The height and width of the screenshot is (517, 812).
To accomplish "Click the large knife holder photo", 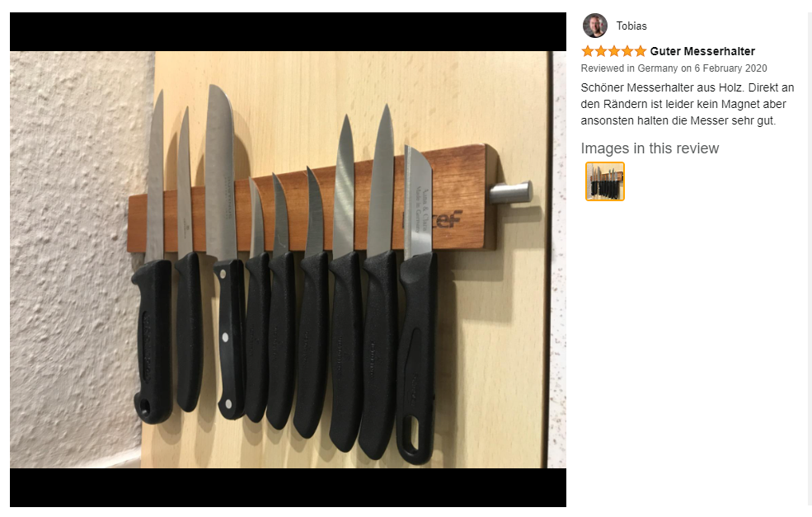I will point(288,260).
